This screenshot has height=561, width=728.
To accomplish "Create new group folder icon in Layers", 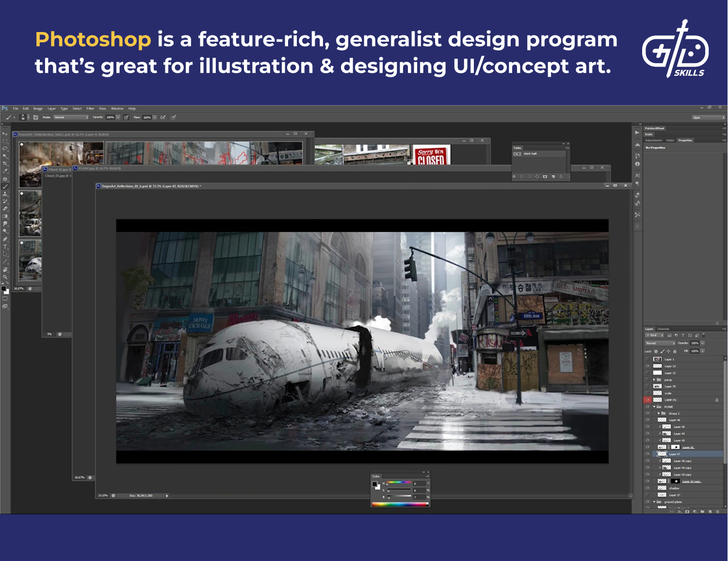I will 702,511.
